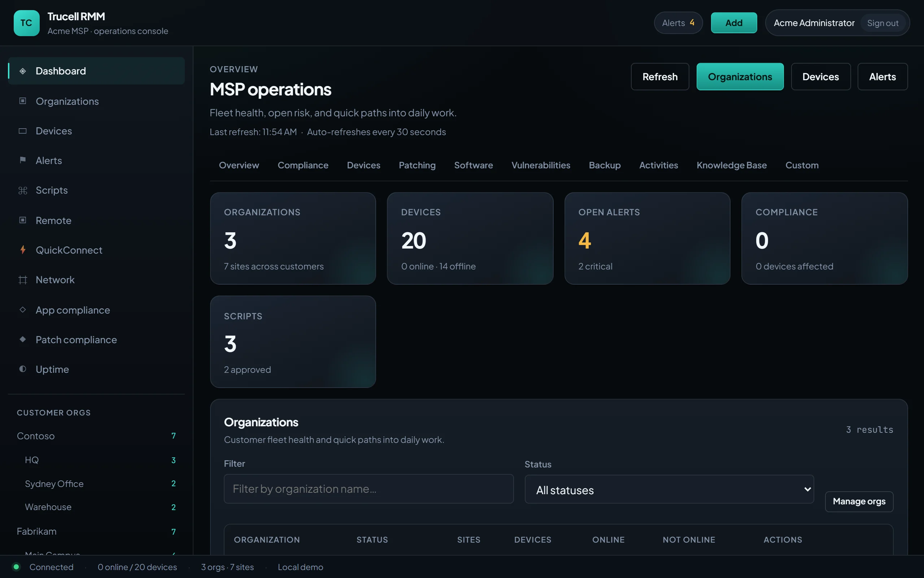Image resolution: width=924 pixels, height=578 pixels.
Task: Select Fabrikam in customer orgs
Action: [96, 531]
